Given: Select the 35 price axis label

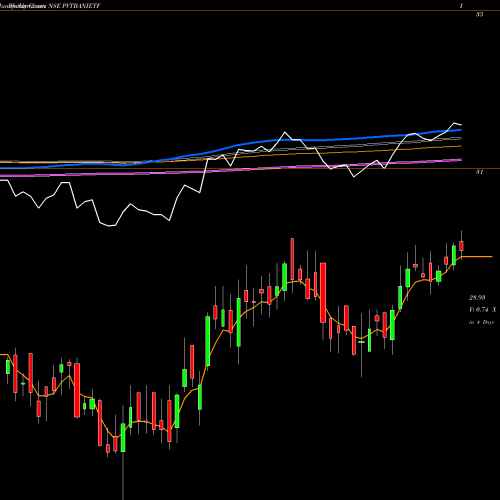Looking at the screenshot, I should [479, 15].
